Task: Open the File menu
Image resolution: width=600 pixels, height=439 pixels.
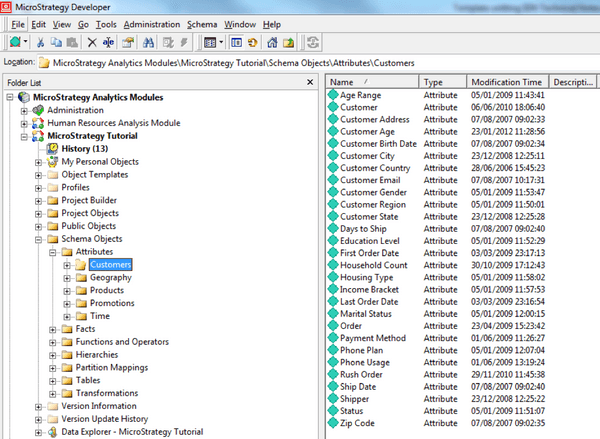Action: pos(18,24)
